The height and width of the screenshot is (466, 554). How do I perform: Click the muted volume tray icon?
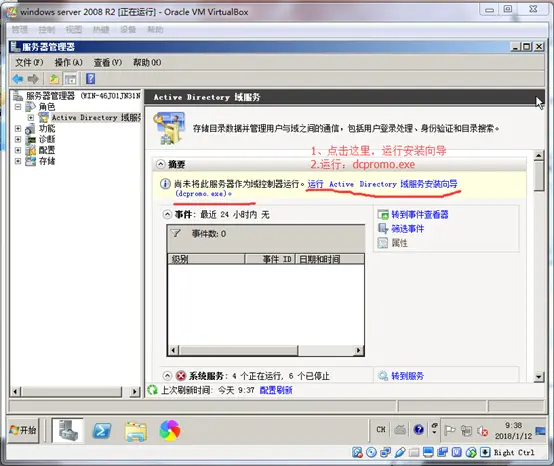click(483, 431)
